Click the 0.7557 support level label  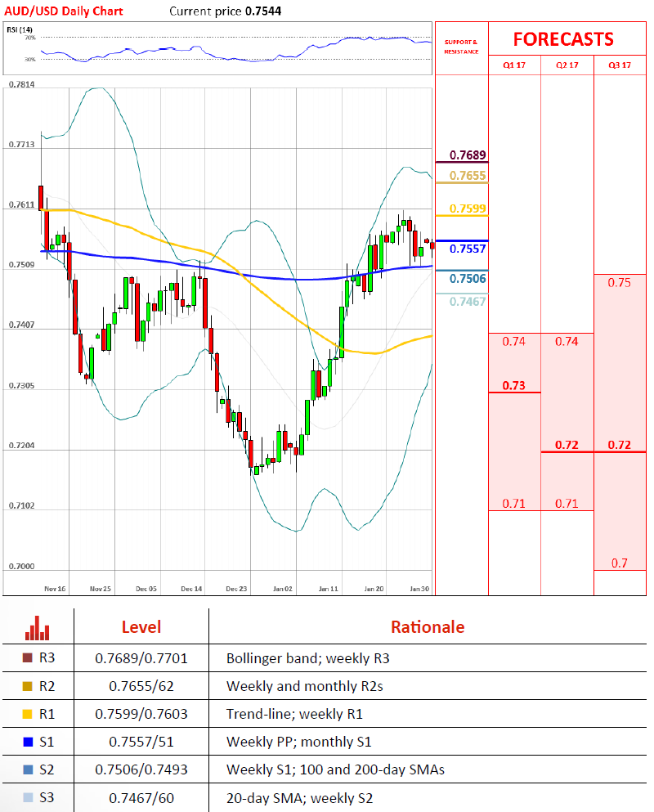pyautogui.click(x=468, y=249)
